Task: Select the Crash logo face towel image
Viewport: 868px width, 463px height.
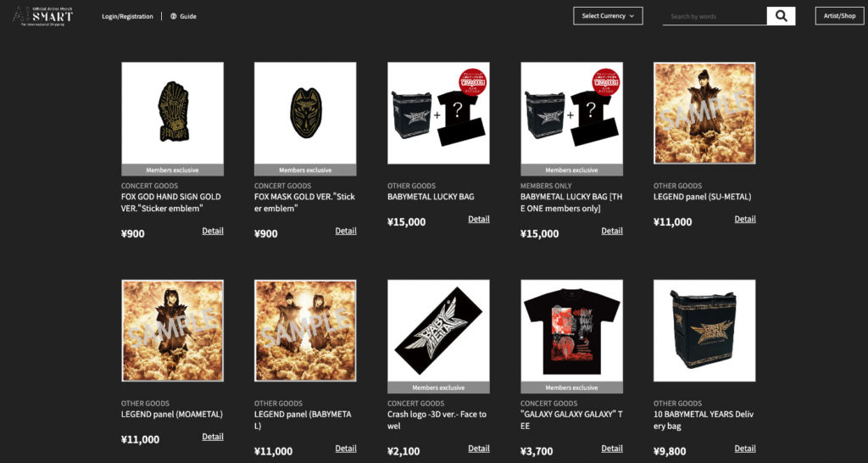Action: coord(438,337)
